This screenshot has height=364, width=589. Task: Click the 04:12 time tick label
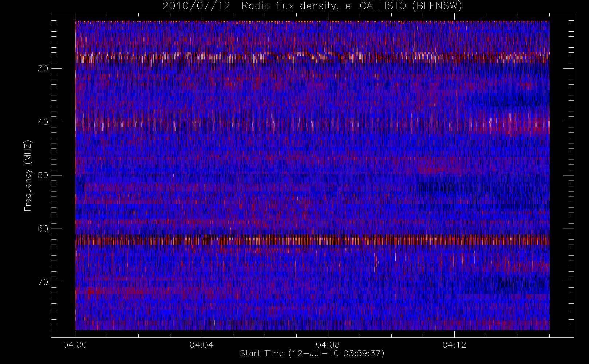pos(454,345)
